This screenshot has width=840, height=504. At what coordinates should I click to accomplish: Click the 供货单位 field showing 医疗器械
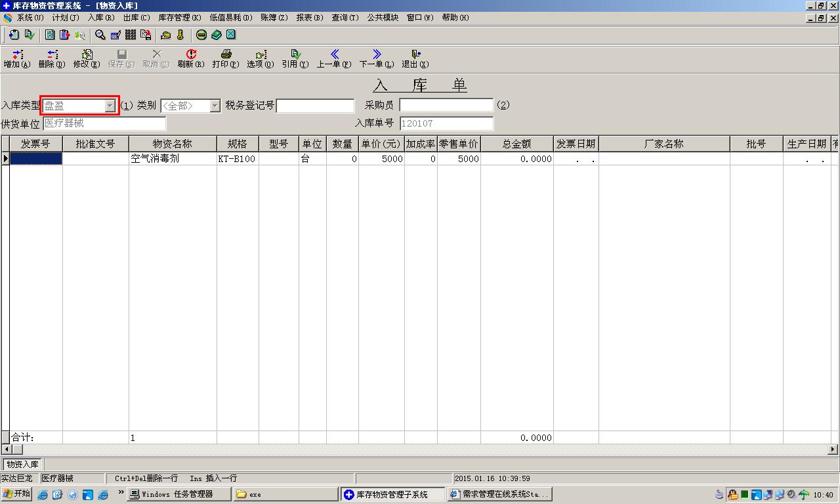click(x=104, y=123)
